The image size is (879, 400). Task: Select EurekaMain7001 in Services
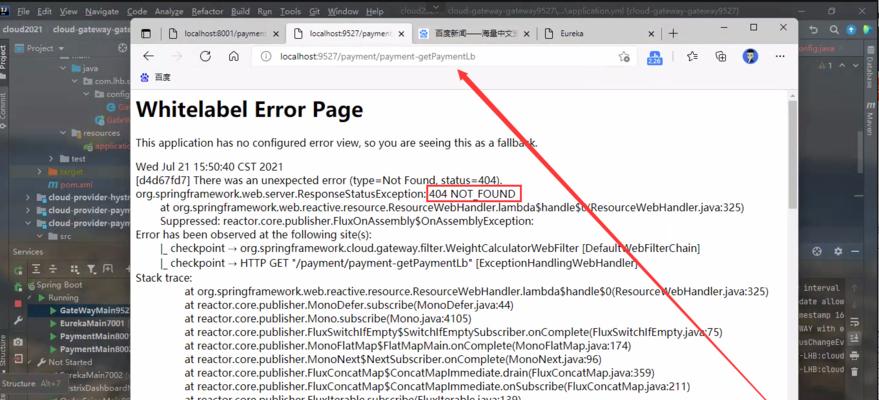(89, 324)
